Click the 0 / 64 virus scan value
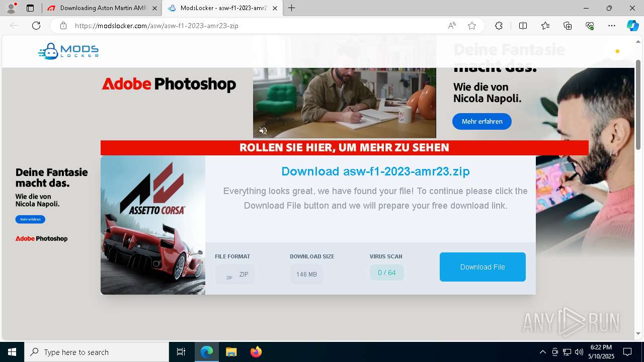The width and height of the screenshot is (644, 362). pos(386,273)
